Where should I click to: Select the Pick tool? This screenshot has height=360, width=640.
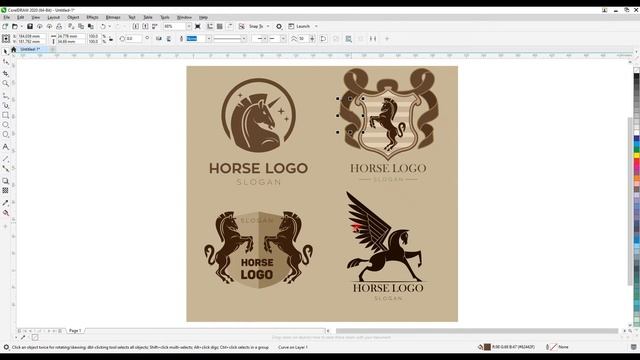click(x=5, y=51)
